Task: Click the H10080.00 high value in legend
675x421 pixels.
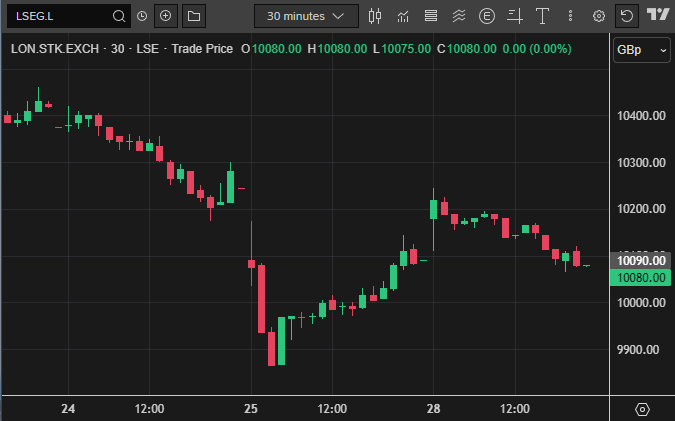Action: [337, 49]
